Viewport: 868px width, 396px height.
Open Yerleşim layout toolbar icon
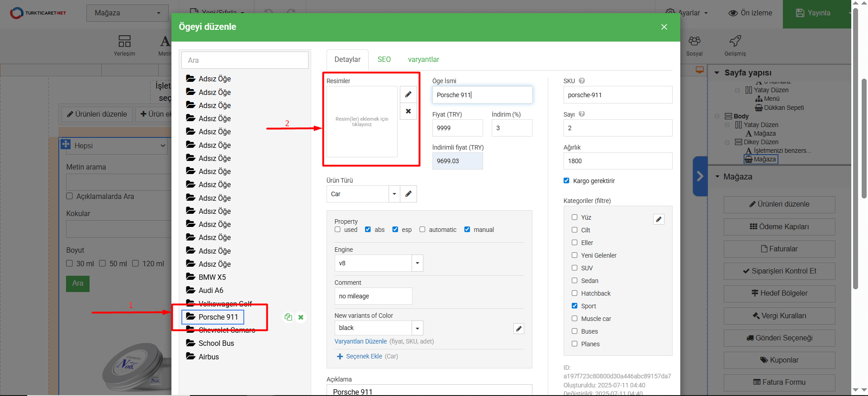tap(124, 46)
